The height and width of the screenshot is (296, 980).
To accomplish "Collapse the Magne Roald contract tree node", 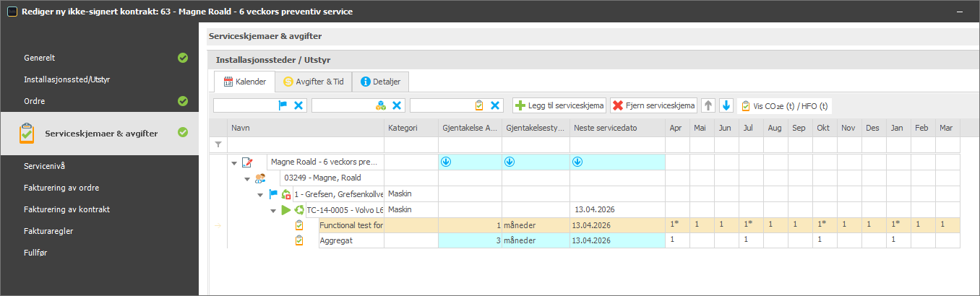I will pos(234,163).
